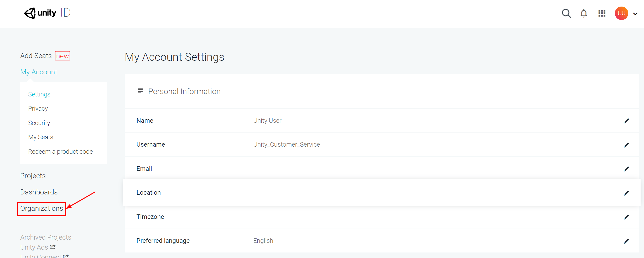Image resolution: width=644 pixels, height=258 pixels.
Task: Click the Unity Ads external link icon
Action: (x=53, y=247)
